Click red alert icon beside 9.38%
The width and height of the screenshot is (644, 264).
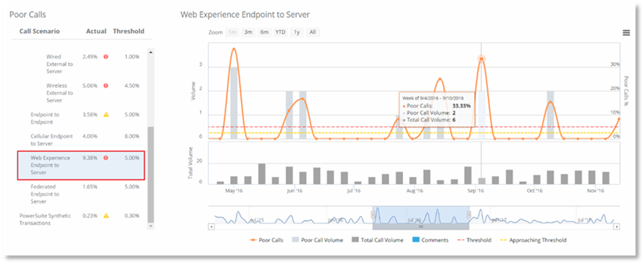(x=106, y=158)
